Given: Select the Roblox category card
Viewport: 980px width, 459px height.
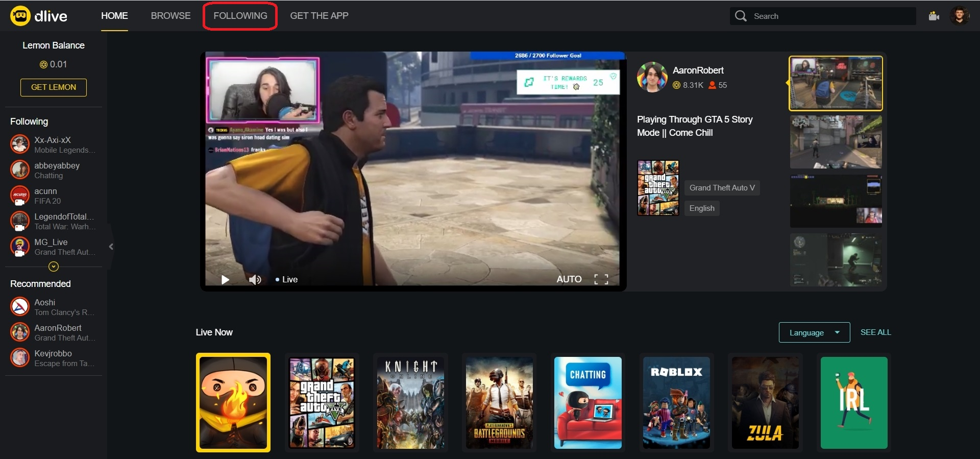Looking at the screenshot, I should (676, 403).
